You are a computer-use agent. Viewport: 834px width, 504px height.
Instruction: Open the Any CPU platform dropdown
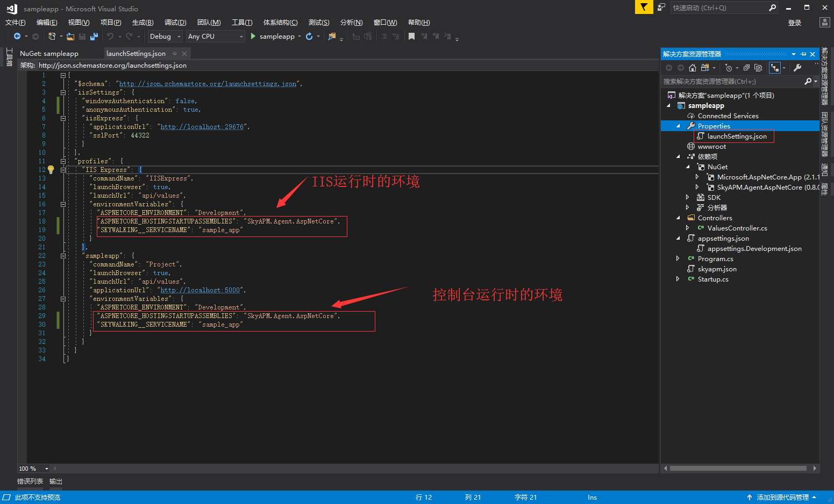click(x=216, y=37)
